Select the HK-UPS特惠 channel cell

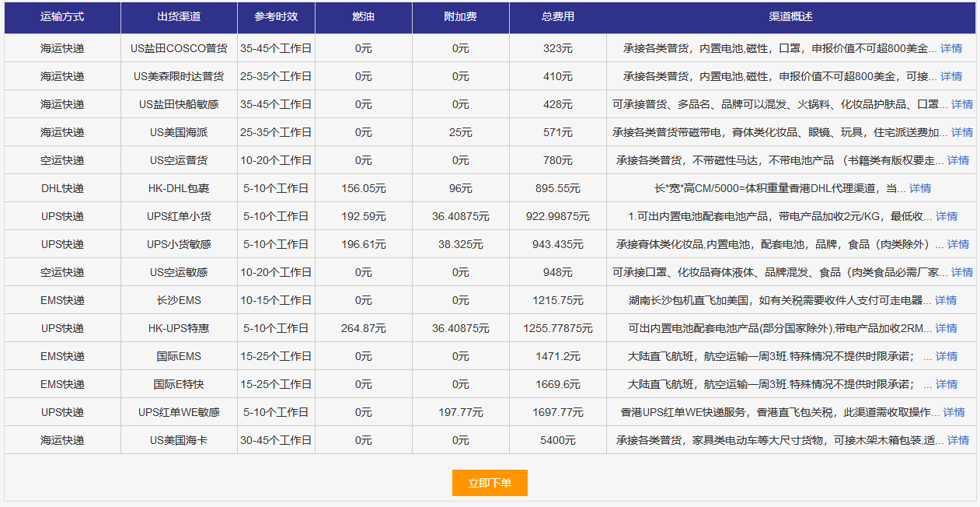(x=179, y=328)
